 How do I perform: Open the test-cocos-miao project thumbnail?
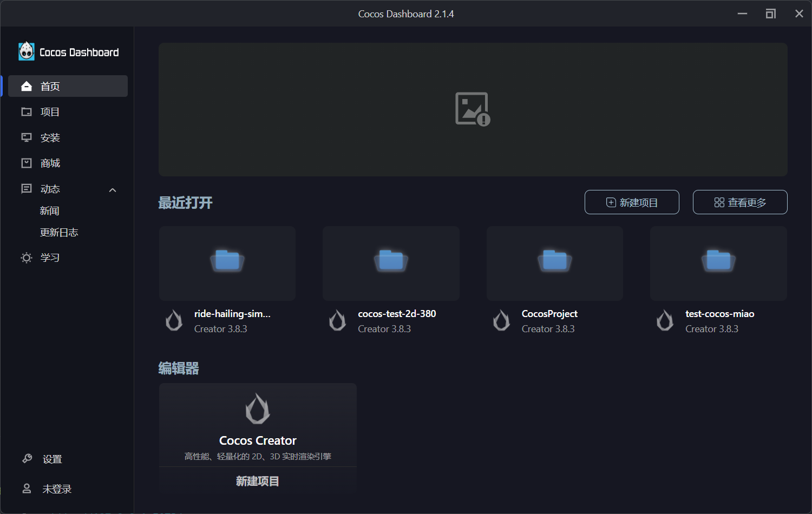tap(718, 263)
